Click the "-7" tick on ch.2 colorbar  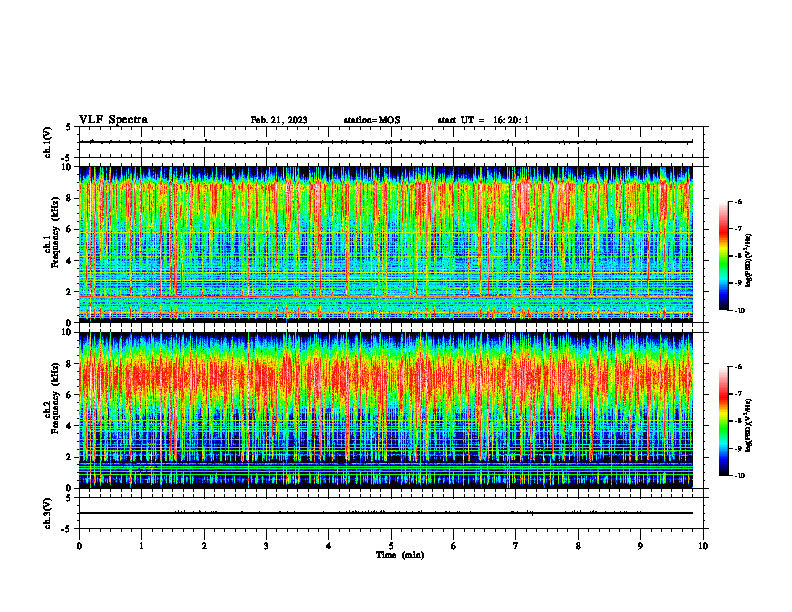click(x=738, y=394)
